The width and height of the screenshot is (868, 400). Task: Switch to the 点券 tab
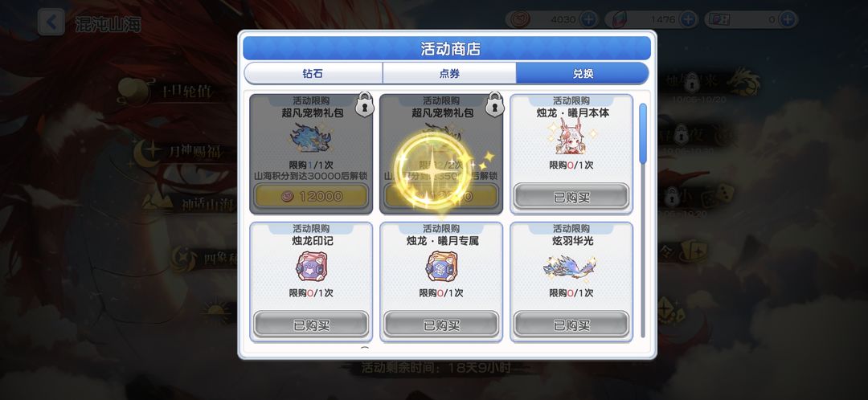[x=449, y=73]
